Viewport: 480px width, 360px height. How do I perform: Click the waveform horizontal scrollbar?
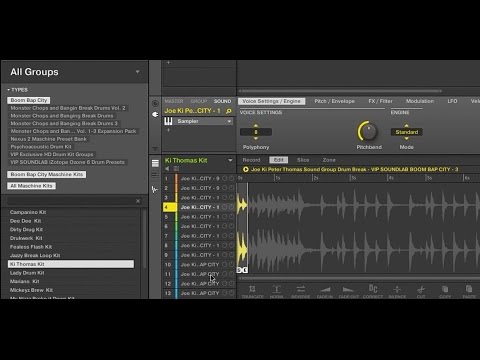click(358, 278)
